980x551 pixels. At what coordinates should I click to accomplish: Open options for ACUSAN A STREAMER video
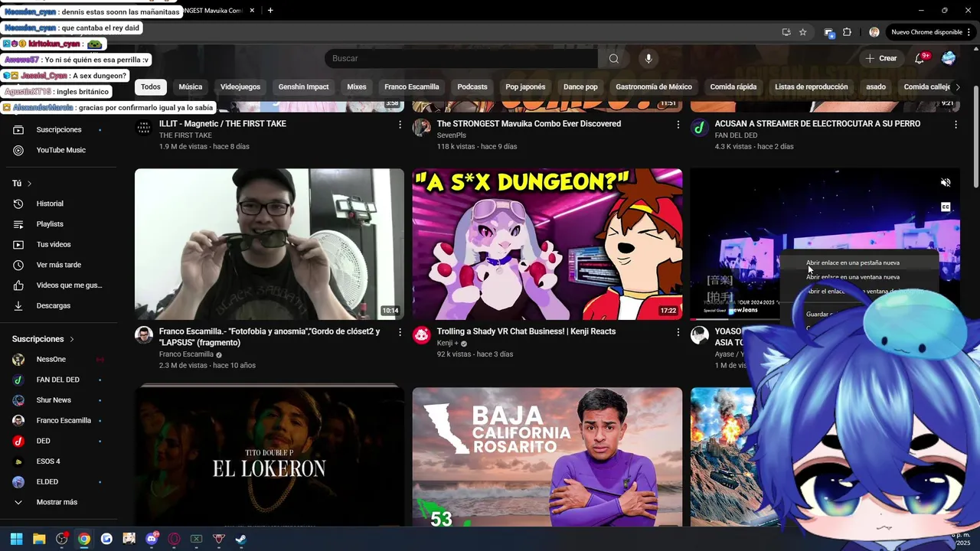click(955, 124)
